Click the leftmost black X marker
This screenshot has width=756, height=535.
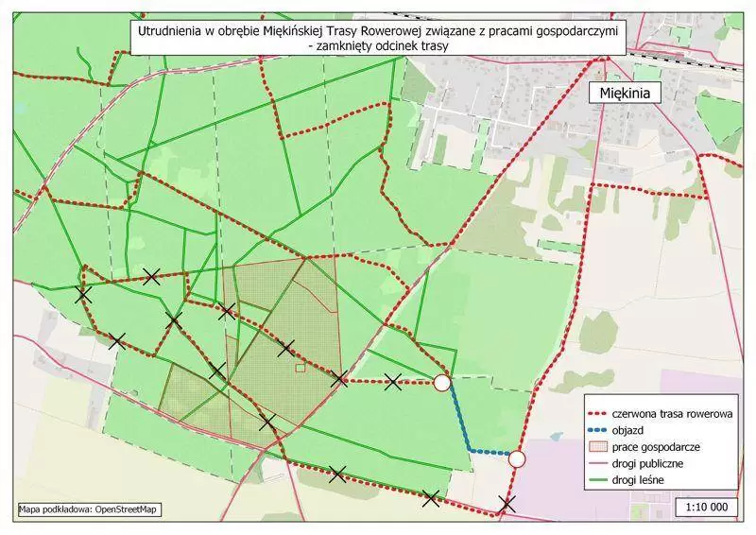pos(83,294)
